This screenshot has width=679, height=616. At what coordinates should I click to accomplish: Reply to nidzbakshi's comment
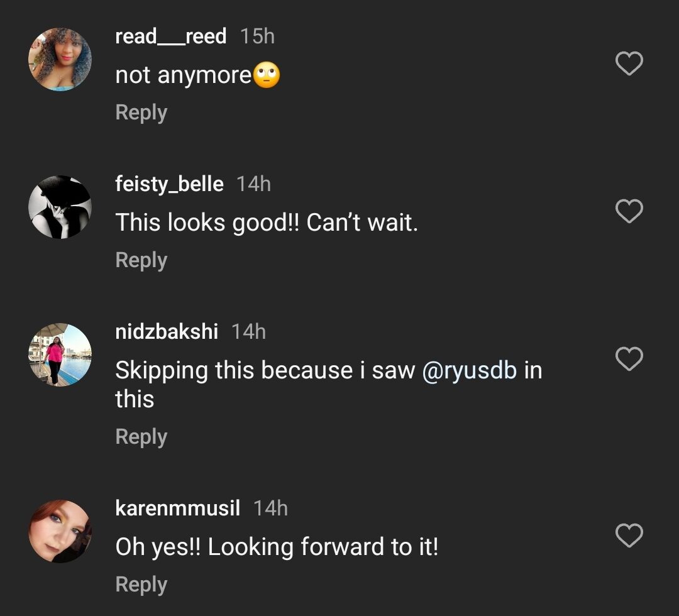[x=141, y=437]
